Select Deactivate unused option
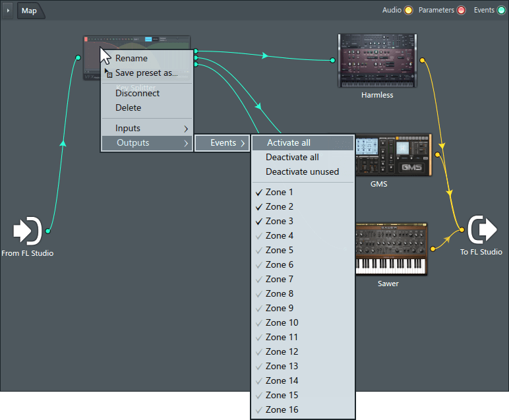 pos(302,172)
